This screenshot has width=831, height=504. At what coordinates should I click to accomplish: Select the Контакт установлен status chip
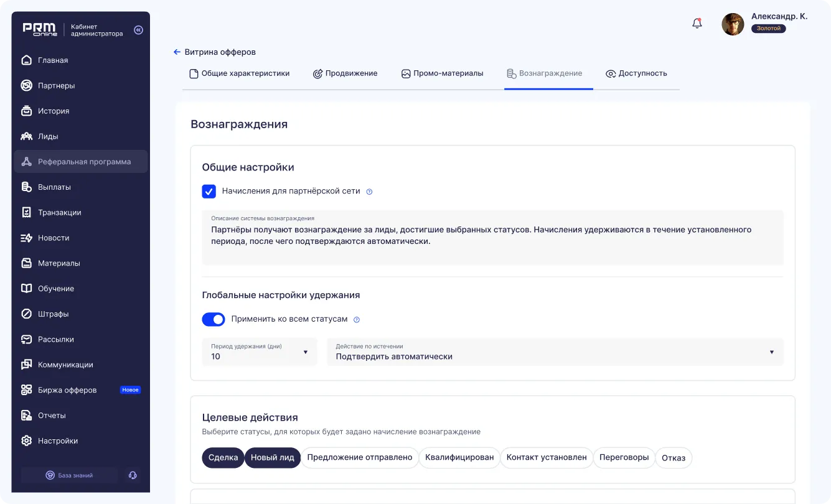[x=547, y=458]
